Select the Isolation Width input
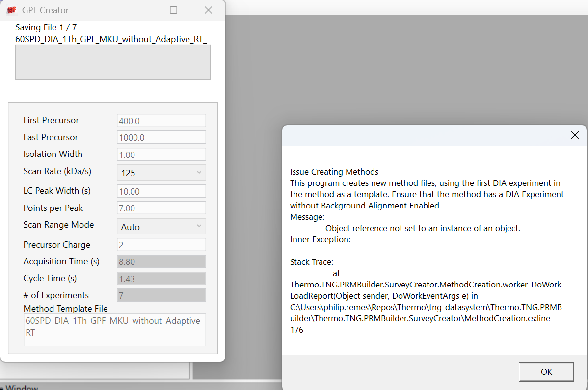The width and height of the screenshot is (588, 390). (161, 155)
